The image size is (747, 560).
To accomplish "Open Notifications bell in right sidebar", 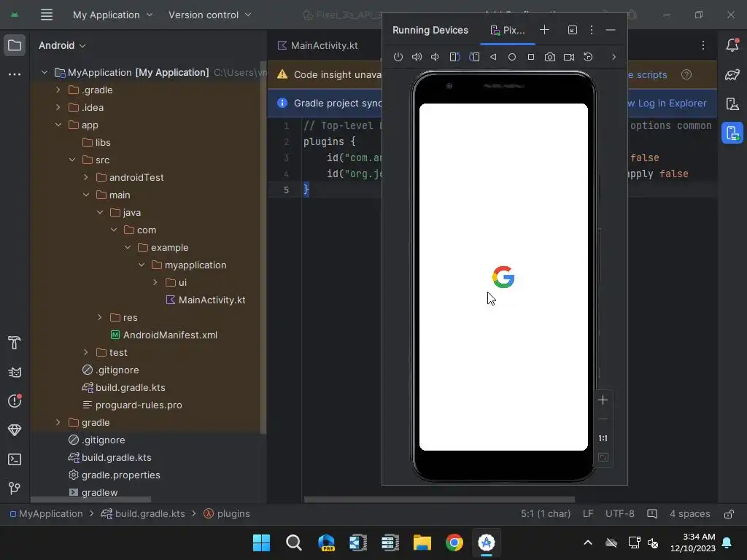I will click(x=732, y=44).
